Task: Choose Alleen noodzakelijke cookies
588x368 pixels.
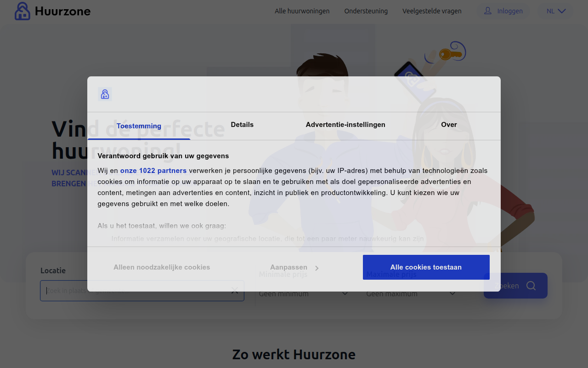Action: (162, 267)
